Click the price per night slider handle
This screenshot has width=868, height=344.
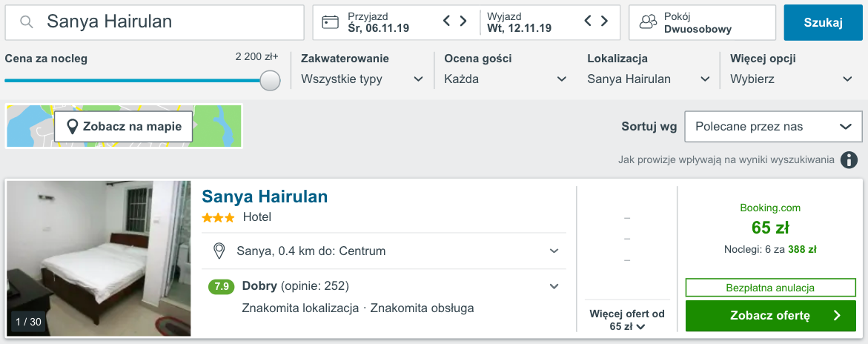tap(270, 80)
